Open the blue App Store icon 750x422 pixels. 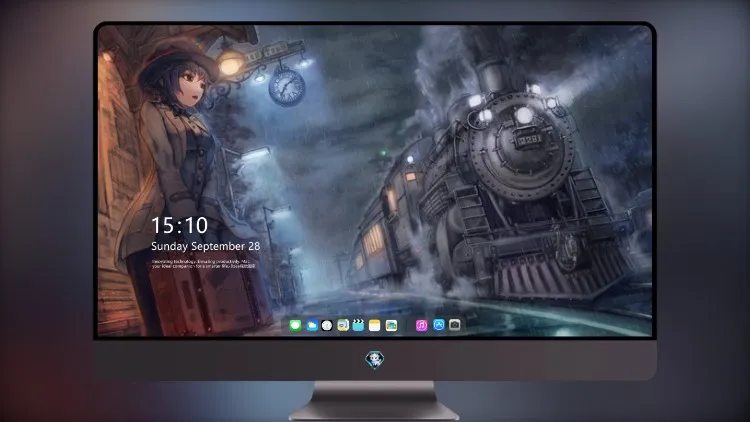tap(439, 325)
